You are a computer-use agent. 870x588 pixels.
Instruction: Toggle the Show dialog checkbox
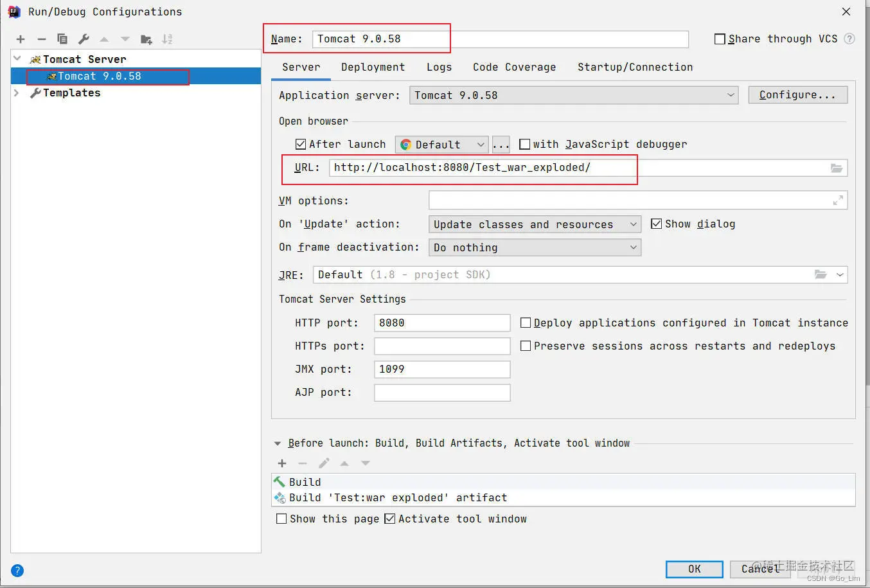pos(656,224)
